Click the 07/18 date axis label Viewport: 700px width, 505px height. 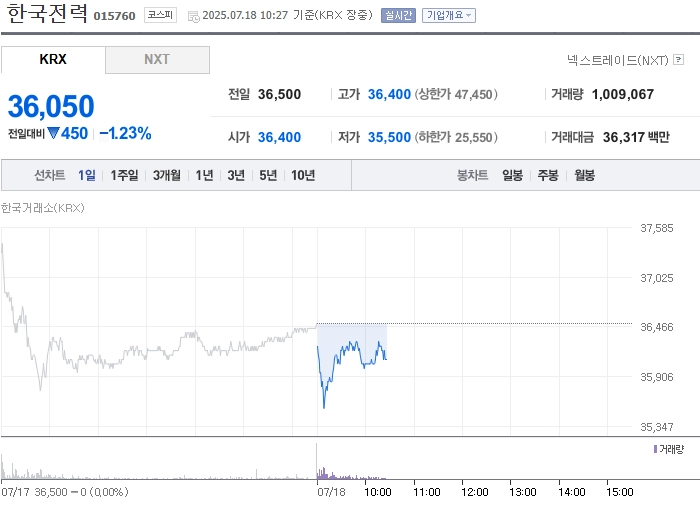[x=331, y=492]
